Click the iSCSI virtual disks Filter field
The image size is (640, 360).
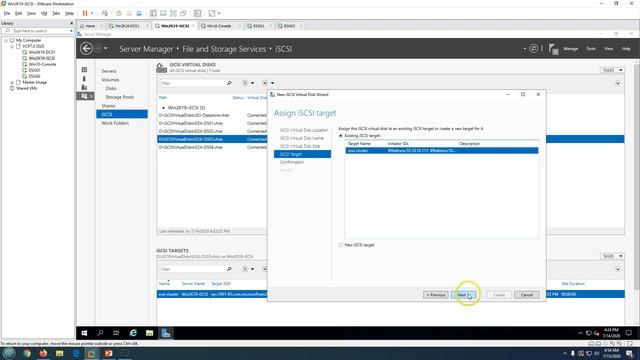(x=192, y=83)
